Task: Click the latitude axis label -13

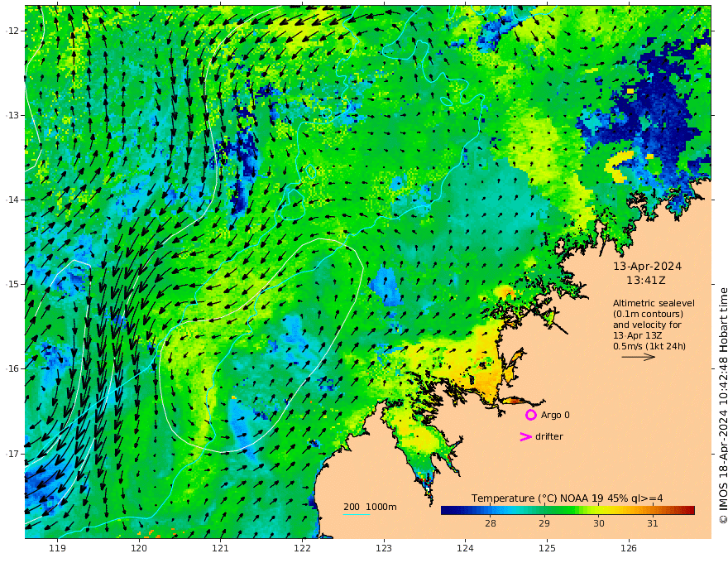Action: click(x=12, y=115)
